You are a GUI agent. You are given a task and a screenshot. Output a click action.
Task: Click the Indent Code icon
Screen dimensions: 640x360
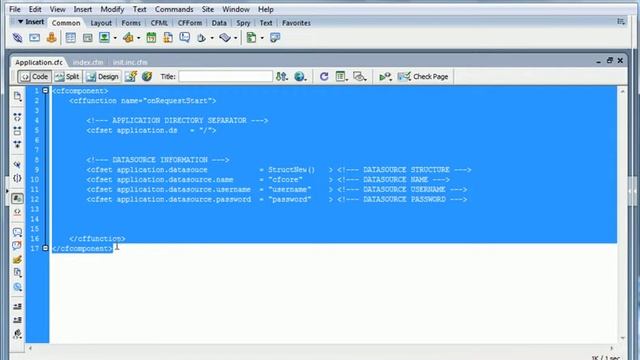click(x=17, y=307)
